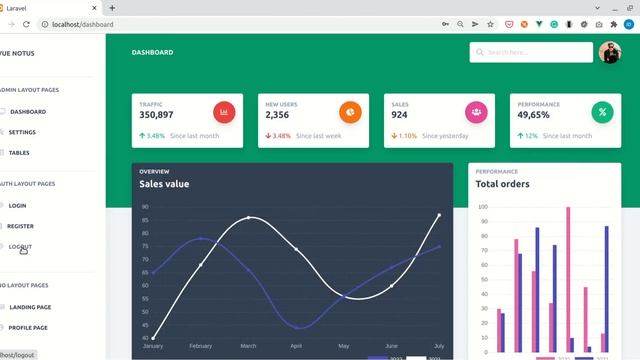This screenshot has height=360, width=640.
Task: Click the red Traffic chart icon
Action: 224,112
